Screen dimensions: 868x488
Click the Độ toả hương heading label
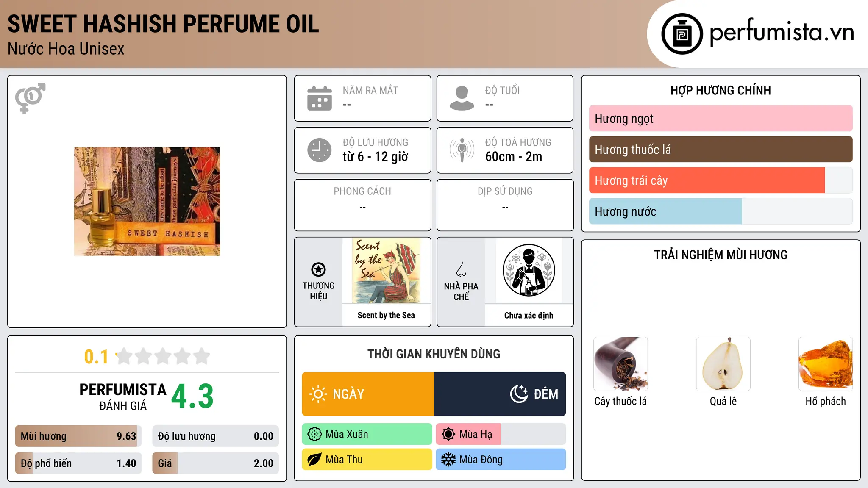(x=518, y=143)
